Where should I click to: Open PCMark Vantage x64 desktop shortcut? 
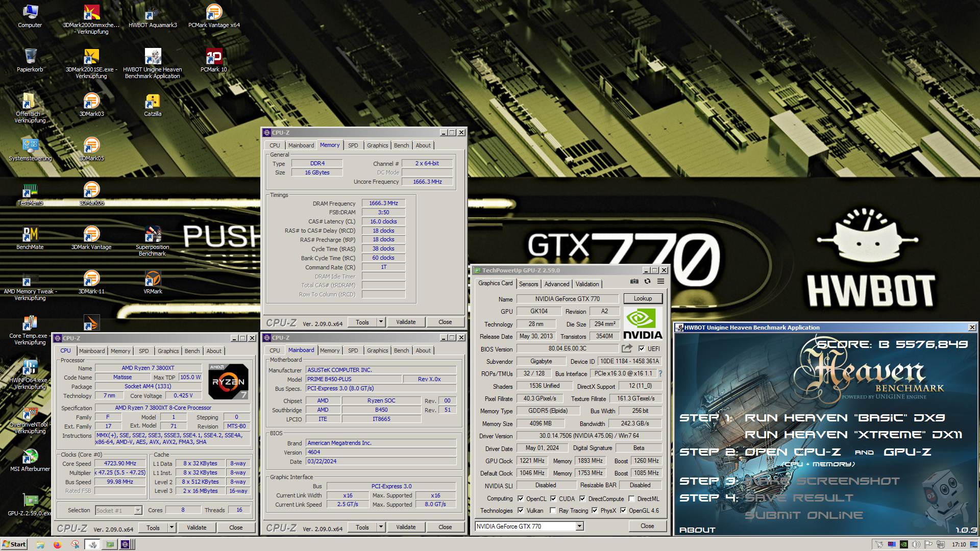point(214,16)
